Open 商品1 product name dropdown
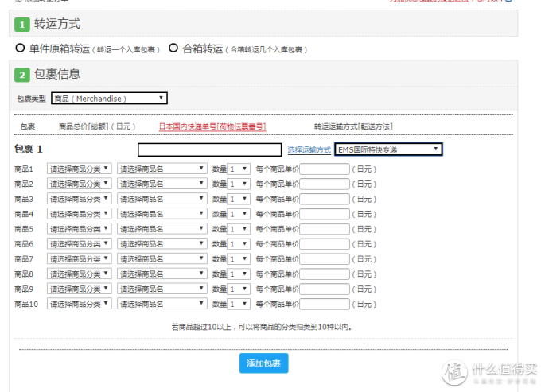This screenshot has width=541, height=392. point(162,169)
